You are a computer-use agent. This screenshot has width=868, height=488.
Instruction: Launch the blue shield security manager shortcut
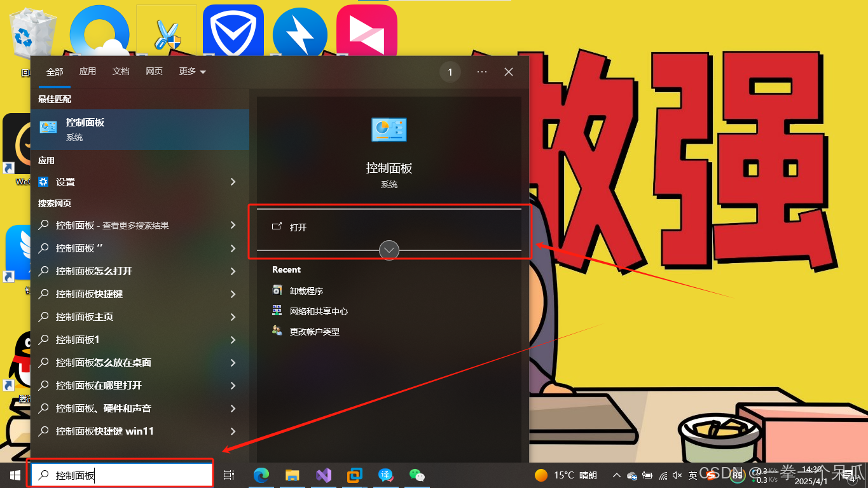[x=233, y=30]
